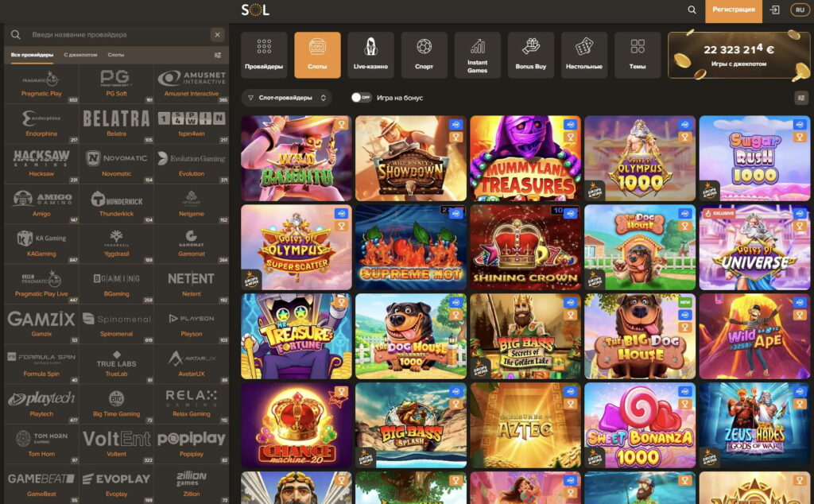Viewport: 814px width, 504px height.
Task: Open the login arrow icon in the header
Action: coord(774,10)
